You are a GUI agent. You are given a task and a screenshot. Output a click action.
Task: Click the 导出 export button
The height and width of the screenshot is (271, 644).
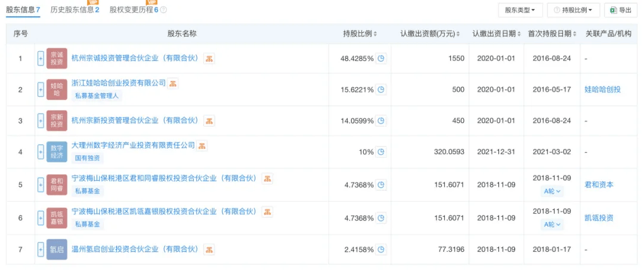pos(620,10)
